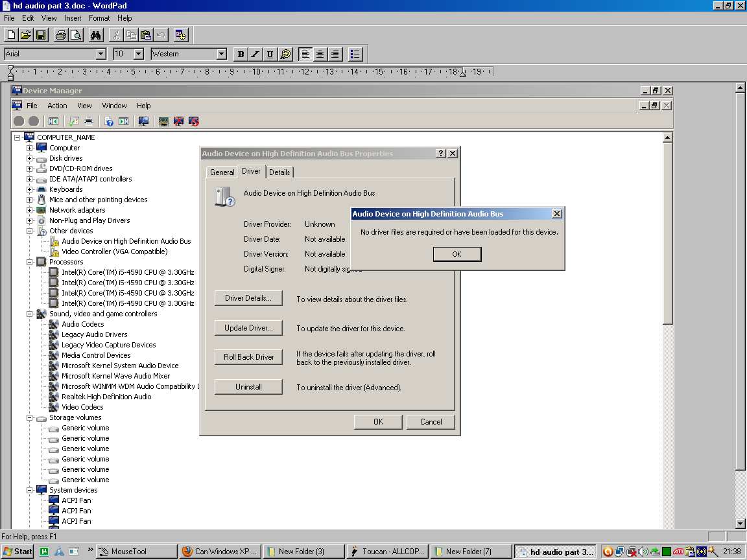The height and width of the screenshot is (560, 747).
Task: Open the font size dropdown showing 10
Action: point(139,54)
